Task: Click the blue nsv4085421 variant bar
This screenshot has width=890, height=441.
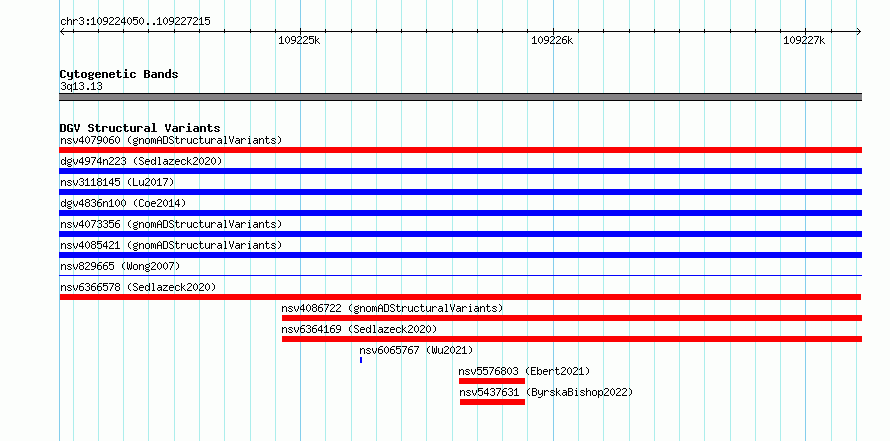Action: point(461,255)
